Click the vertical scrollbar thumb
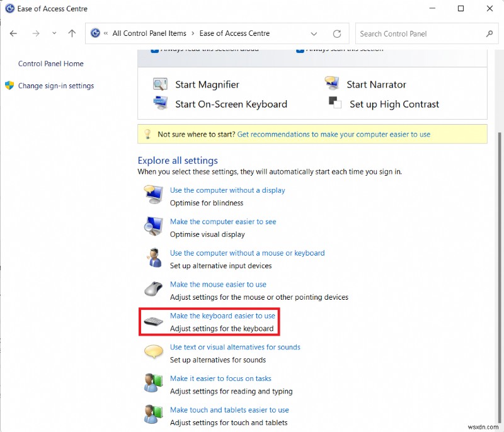 [x=500, y=276]
